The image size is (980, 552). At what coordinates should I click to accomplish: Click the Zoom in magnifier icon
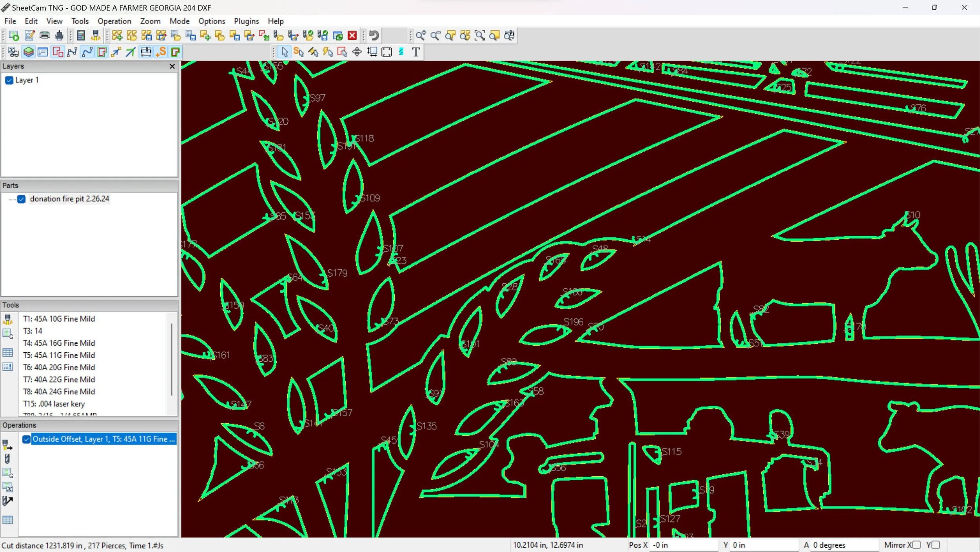[421, 36]
